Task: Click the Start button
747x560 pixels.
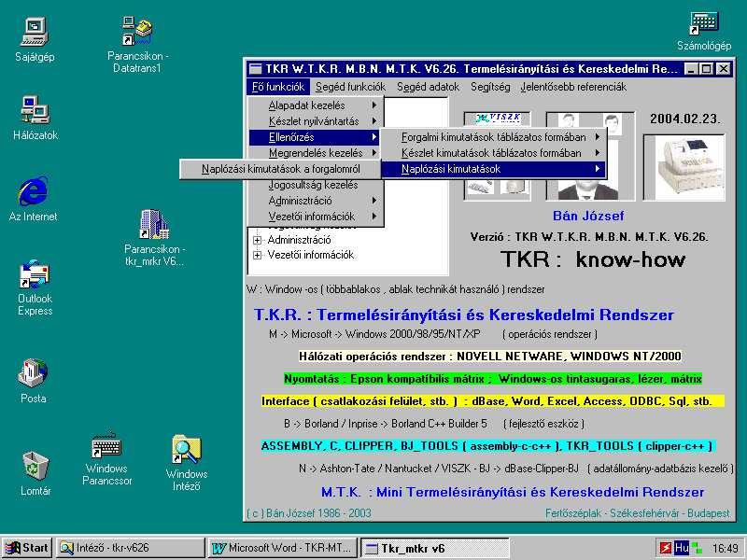Action: pyautogui.click(x=27, y=548)
